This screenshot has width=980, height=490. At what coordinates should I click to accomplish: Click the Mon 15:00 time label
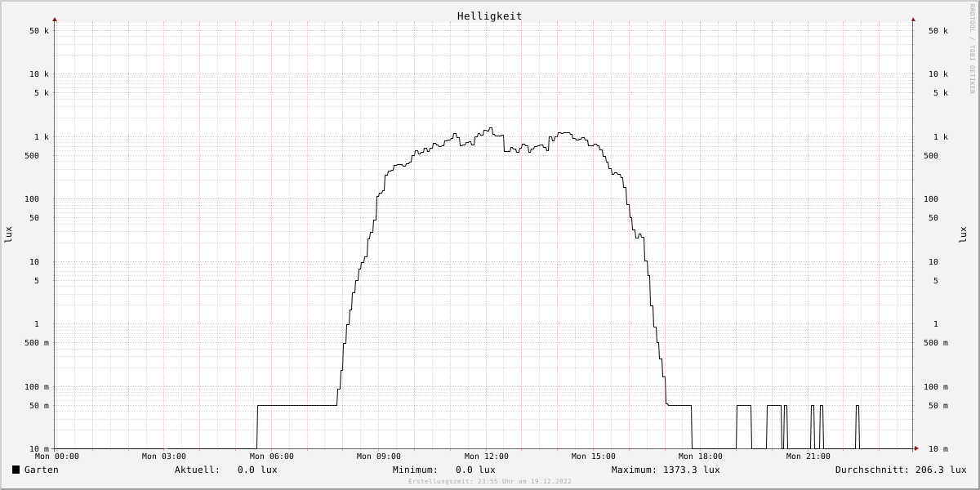coord(594,457)
